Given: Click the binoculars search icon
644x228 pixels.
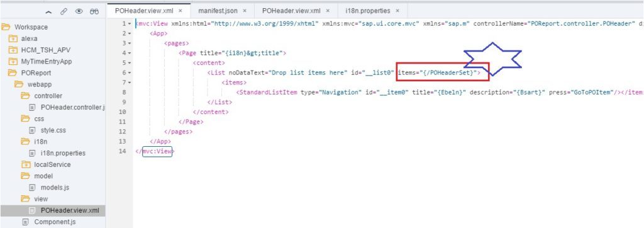Looking at the screenshot, I should [94, 12].
